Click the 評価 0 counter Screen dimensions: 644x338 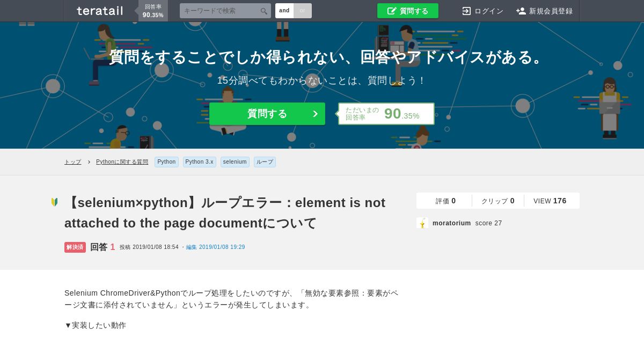click(x=445, y=201)
